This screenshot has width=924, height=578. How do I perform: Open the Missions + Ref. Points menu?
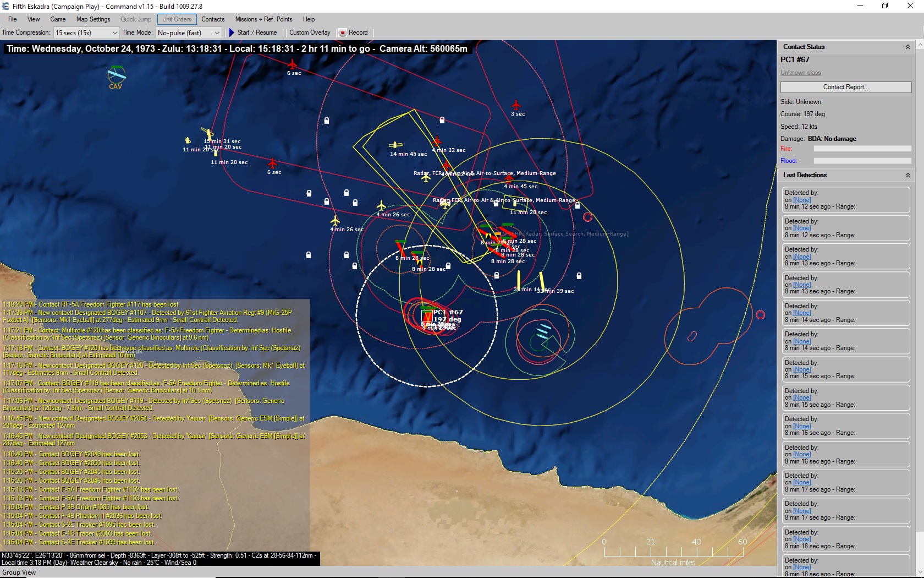[263, 19]
